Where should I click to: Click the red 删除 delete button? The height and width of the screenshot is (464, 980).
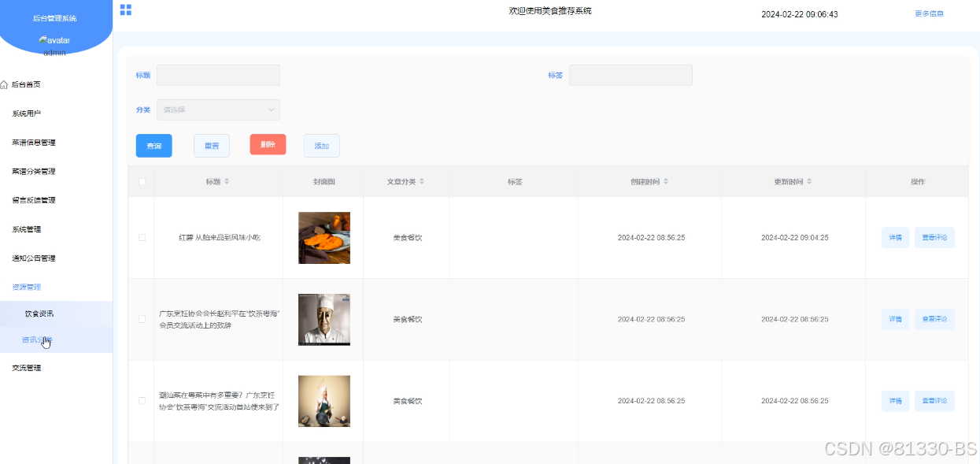[268, 144]
